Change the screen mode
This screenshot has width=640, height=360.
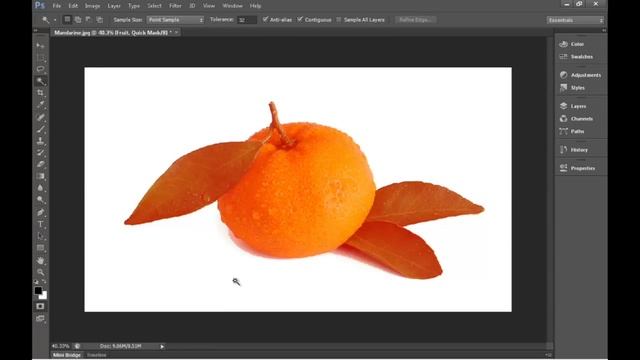tap(40, 318)
